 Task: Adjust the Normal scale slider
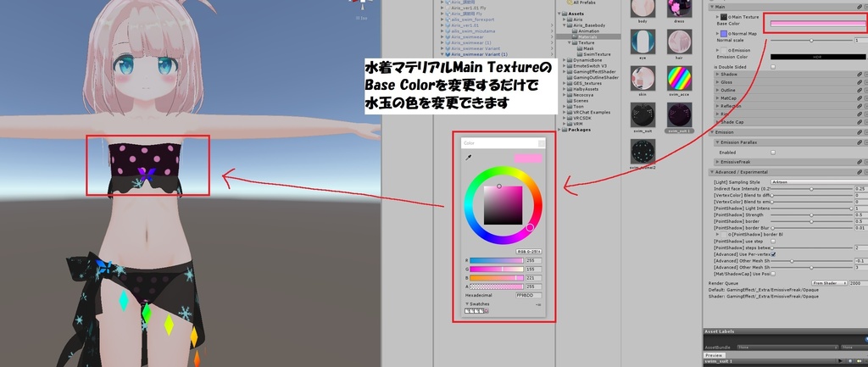pos(811,41)
